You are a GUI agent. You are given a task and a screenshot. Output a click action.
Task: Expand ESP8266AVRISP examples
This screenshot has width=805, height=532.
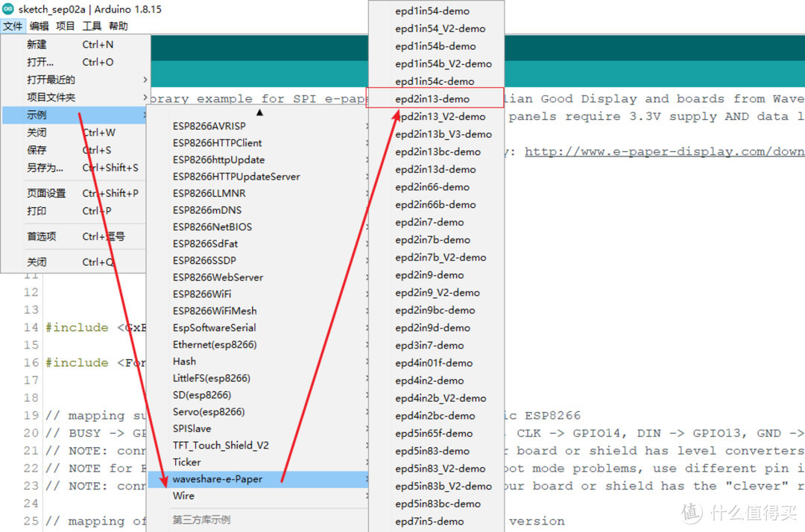coord(258,126)
